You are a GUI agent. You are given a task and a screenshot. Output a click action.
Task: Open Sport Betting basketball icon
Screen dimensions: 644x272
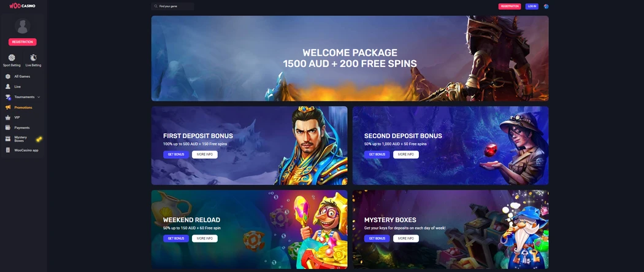click(12, 58)
